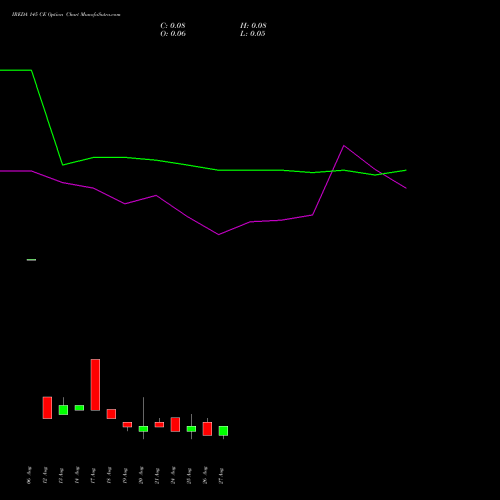
Task: Click the 14 Aug date axis label
Action: [x=77, y=475]
